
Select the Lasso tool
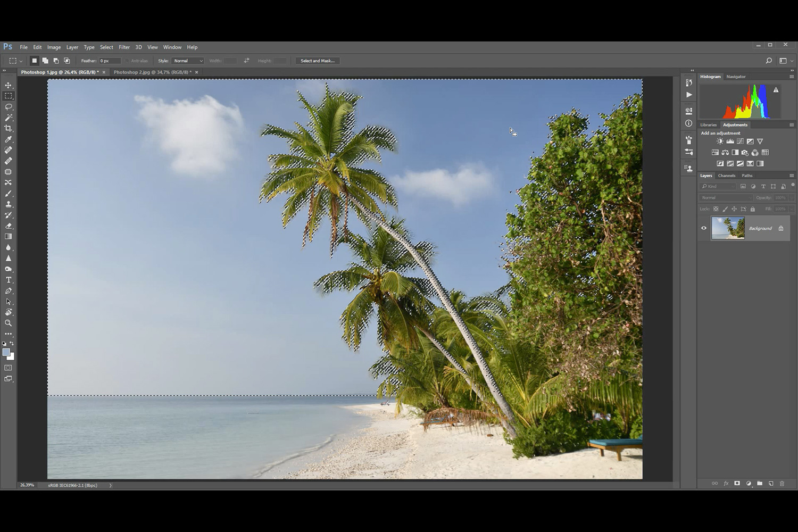(9, 107)
